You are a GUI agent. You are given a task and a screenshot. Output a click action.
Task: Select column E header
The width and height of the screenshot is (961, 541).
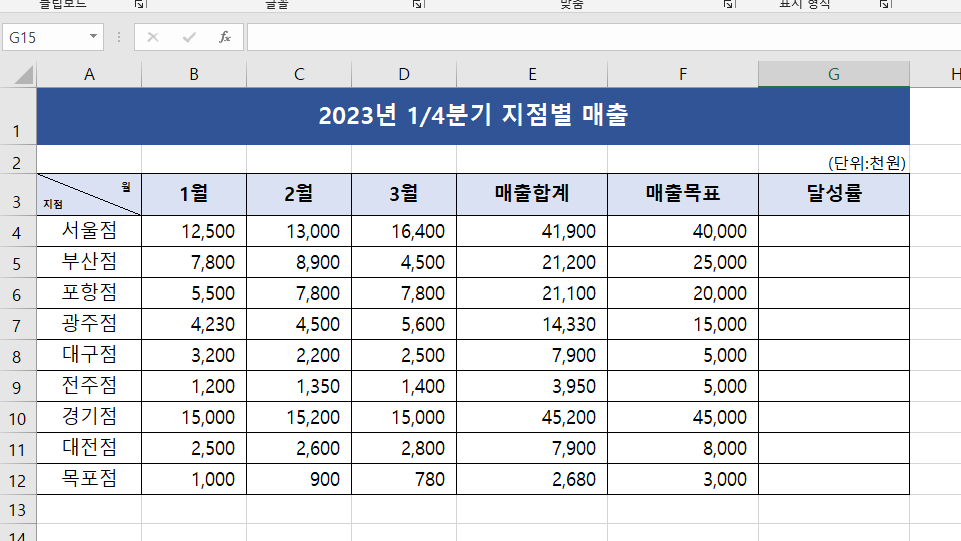[532, 75]
